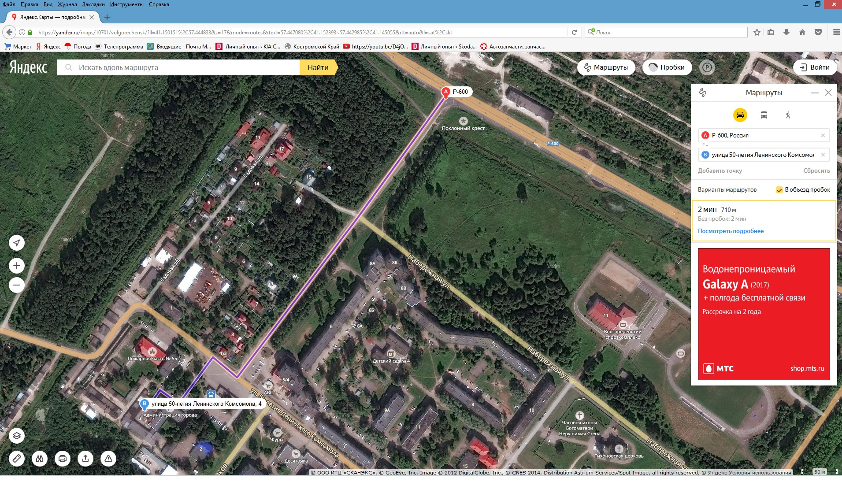The height and width of the screenshot is (504, 842).
Task: Close the Маршруты panel
Action: [828, 93]
